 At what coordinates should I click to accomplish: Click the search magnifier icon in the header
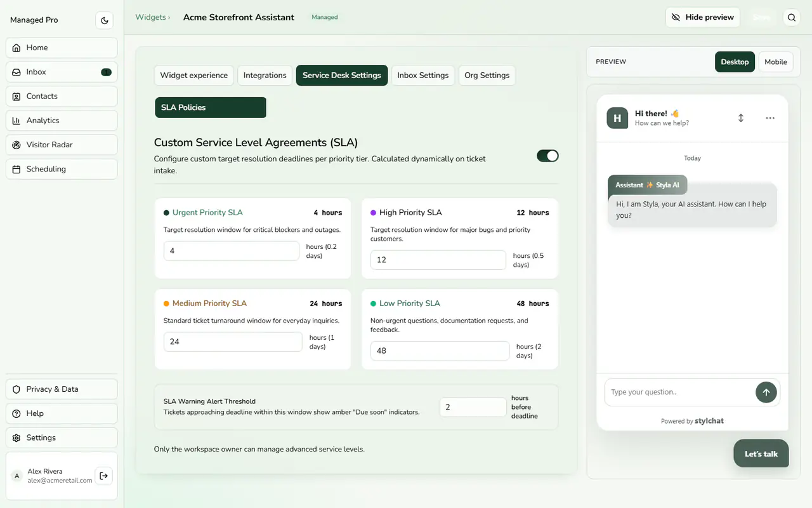click(x=792, y=18)
